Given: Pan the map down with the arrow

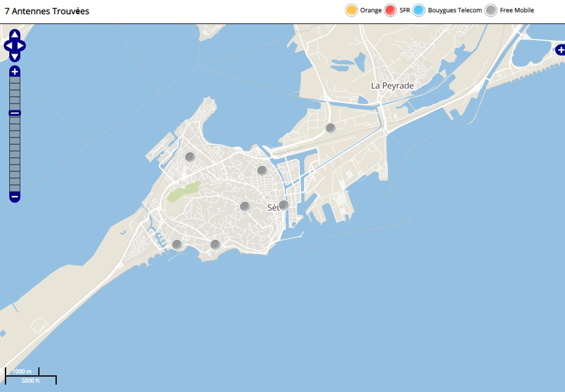Looking at the screenshot, I should tap(14, 57).
